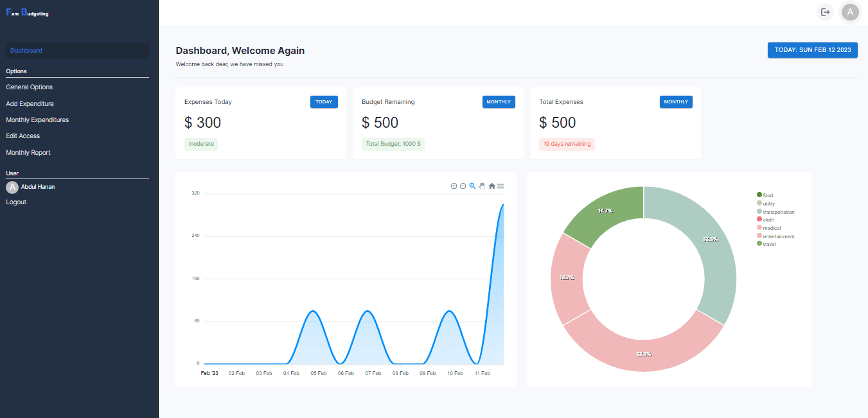The height and width of the screenshot is (418, 868).
Task: Open Add Expenditure from sidebar
Action: 30,103
